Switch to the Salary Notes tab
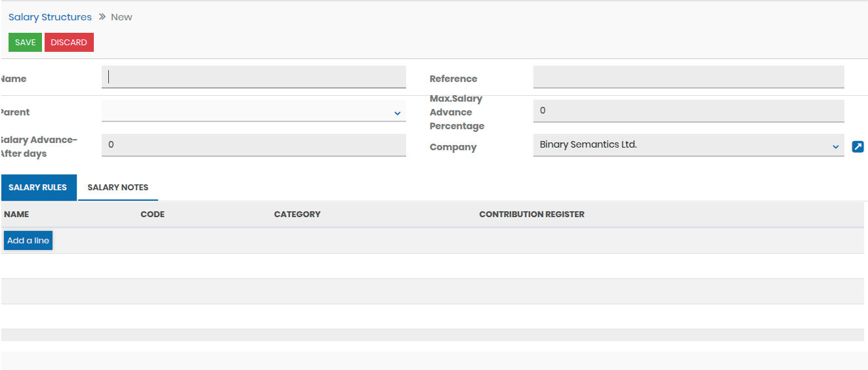This screenshot has height=370, width=868. coord(118,188)
